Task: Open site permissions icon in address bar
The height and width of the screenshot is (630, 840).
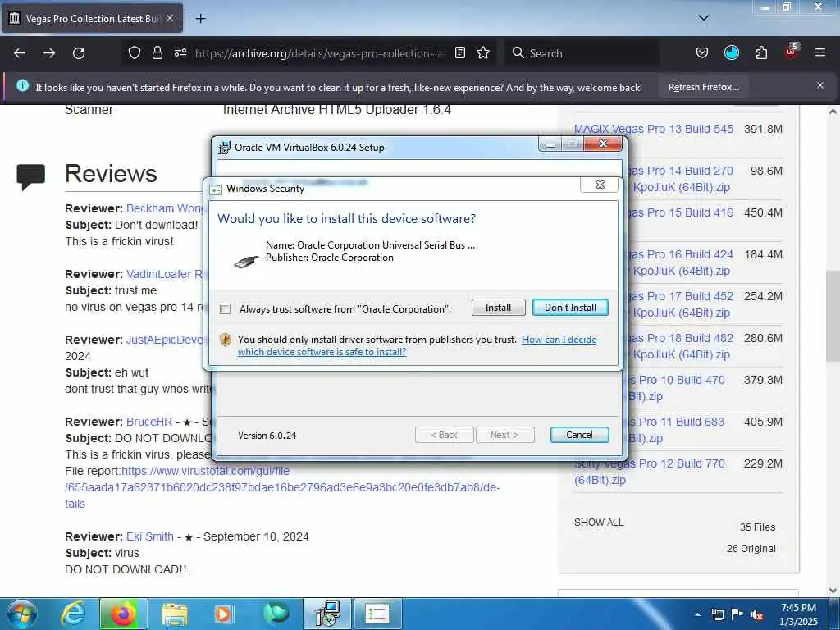Action: 180,53
